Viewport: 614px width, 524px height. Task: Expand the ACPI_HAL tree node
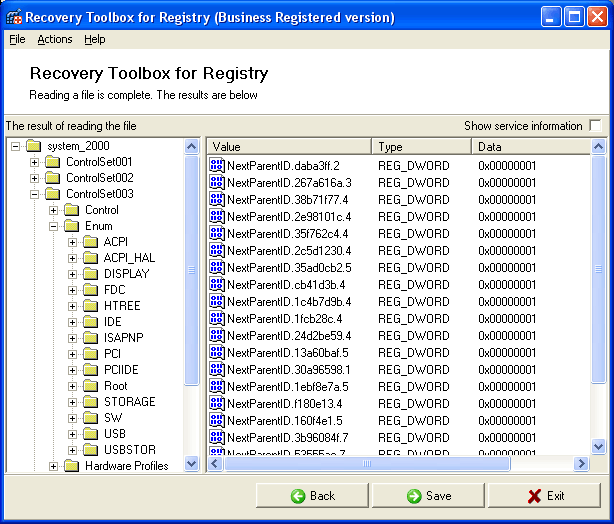tap(73, 258)
